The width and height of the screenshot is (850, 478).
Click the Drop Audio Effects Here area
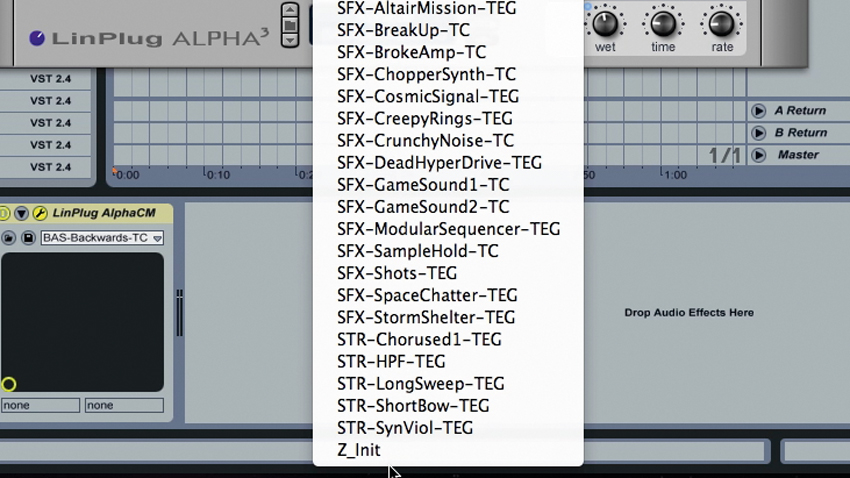[x=689, y=313]
